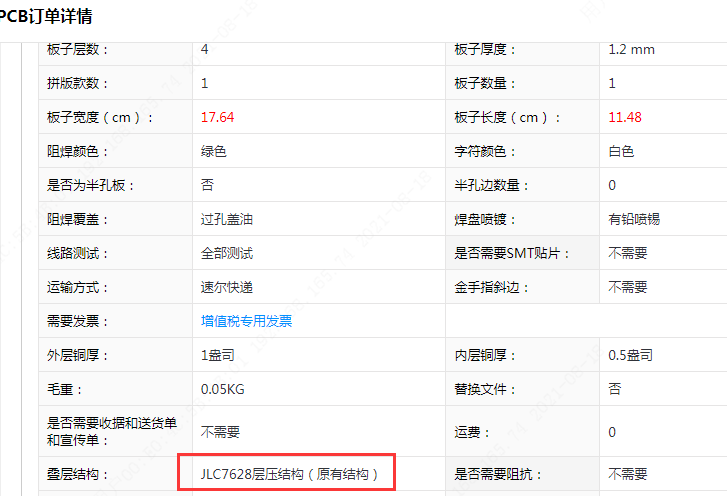The image size is (727, 496).
Task: Select the 过孔盖油 solder mask coverage value
Action: click(227, 219)
